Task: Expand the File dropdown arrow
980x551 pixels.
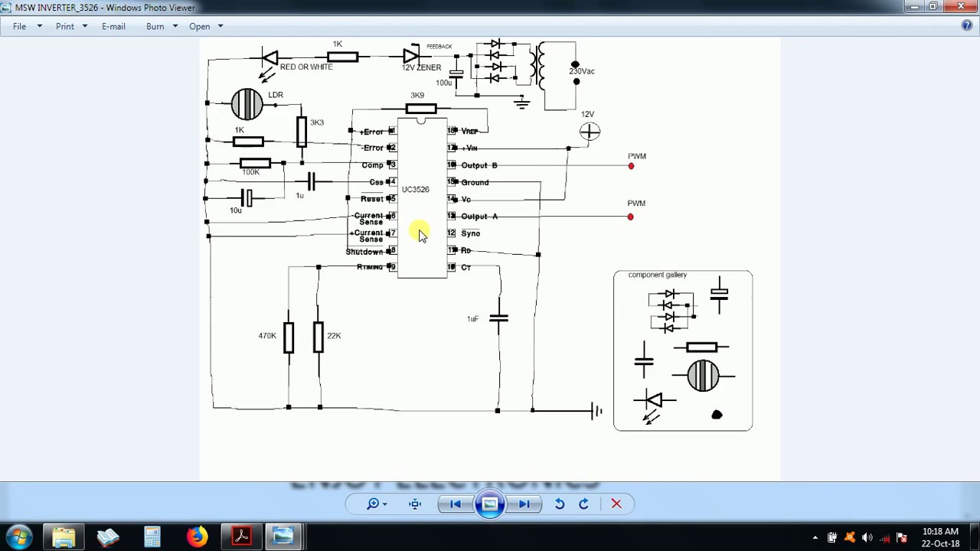Action: click(39, 26)
